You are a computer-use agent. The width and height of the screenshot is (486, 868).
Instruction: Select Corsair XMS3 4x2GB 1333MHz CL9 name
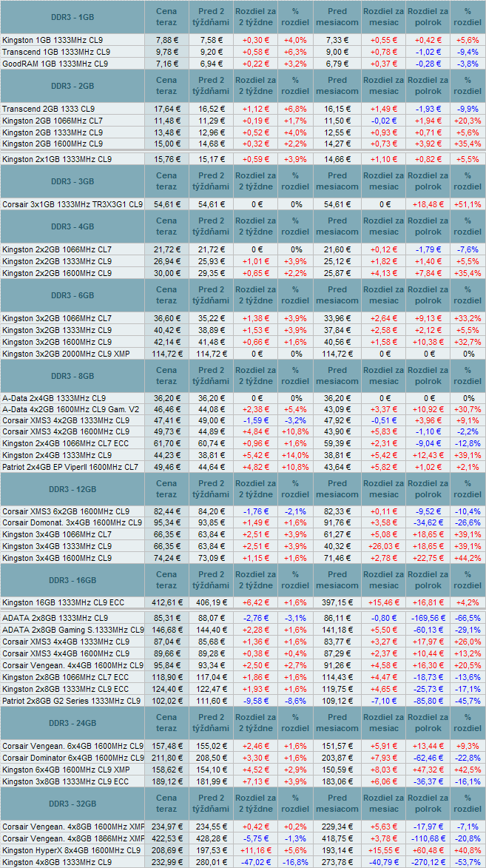66,421
